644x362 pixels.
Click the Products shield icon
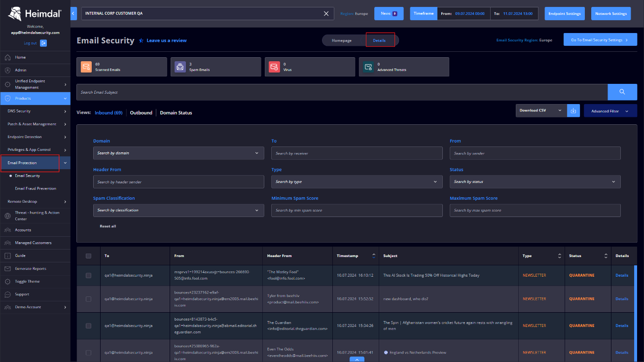click(x=7, y=99)
